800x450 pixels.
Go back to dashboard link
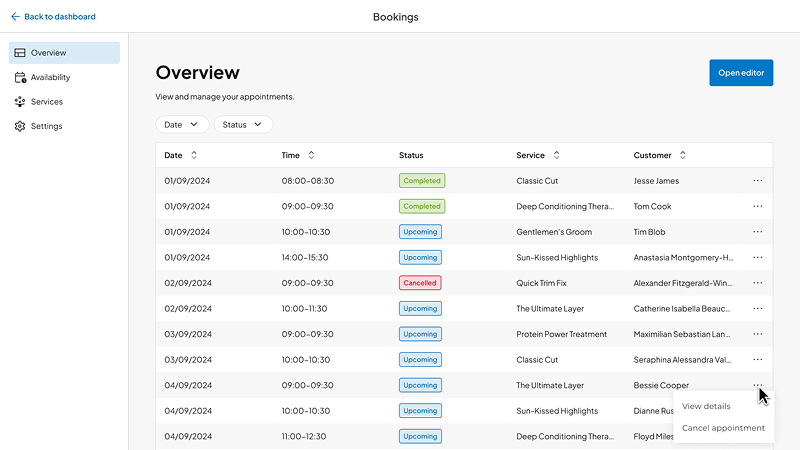[x=59, y=17]
